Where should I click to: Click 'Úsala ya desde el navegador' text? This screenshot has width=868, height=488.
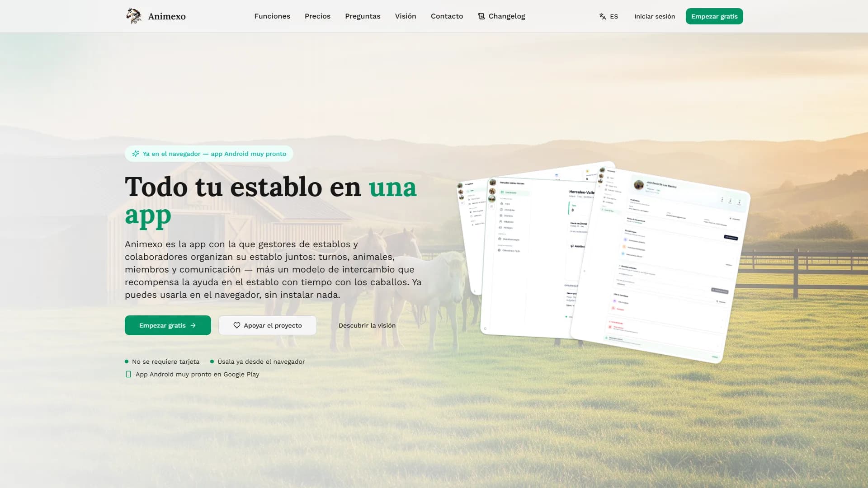click(x=261, y=361)
